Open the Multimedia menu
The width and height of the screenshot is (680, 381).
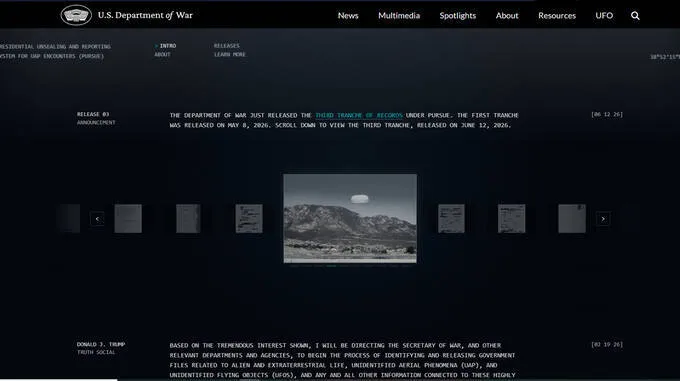(x=399, y=16)
